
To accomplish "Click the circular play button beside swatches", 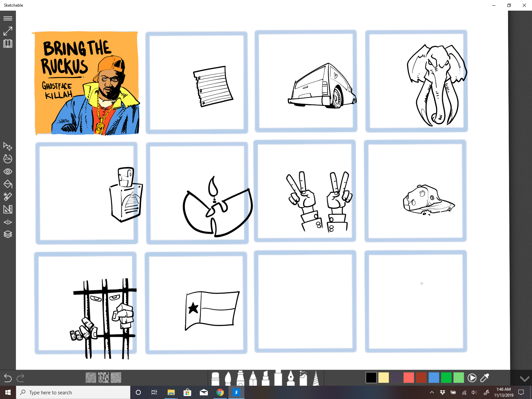I will [x=472, y=378].
